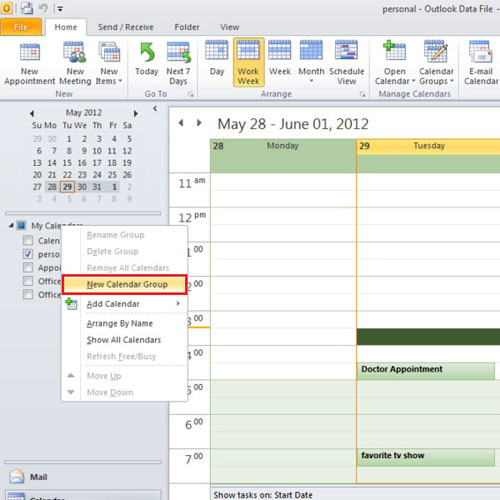Check the Calendar checkbox under My Calendars
This screenshot has width=500, height=500.
pyautogui.click(x=28, y=240)
